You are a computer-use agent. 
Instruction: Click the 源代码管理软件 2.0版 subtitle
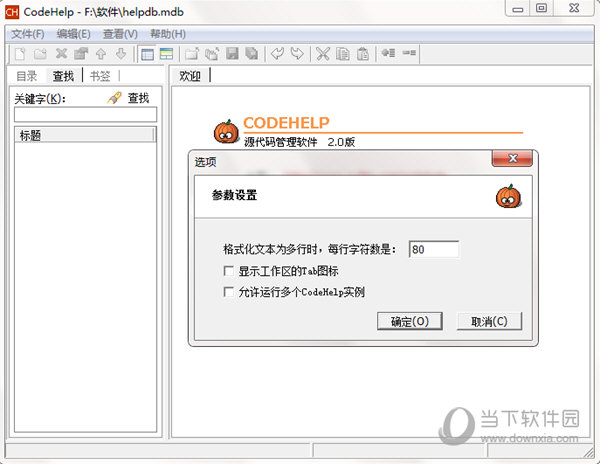click(x=300, y=142)
